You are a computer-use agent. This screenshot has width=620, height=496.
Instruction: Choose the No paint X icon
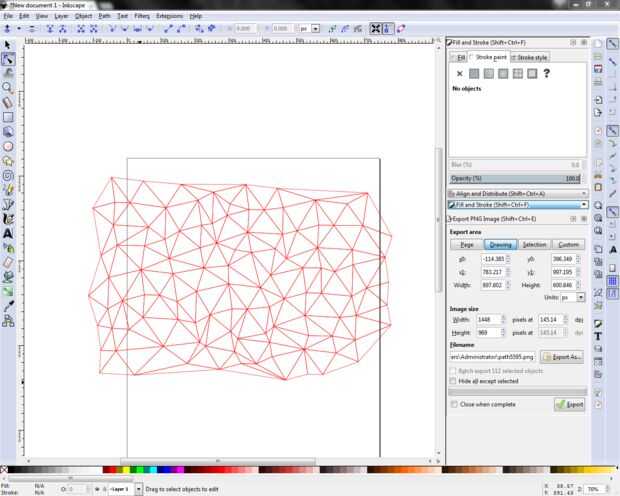tap(459, 74)
